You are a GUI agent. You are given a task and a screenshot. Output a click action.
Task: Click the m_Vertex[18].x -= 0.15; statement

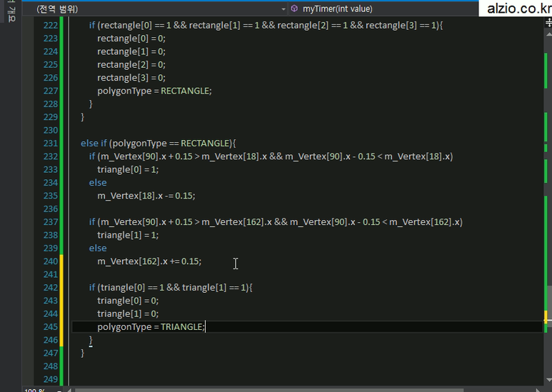(146, 196)
